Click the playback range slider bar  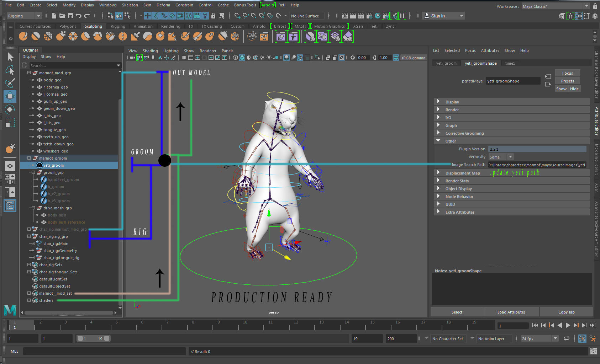(x=94, y=338)
